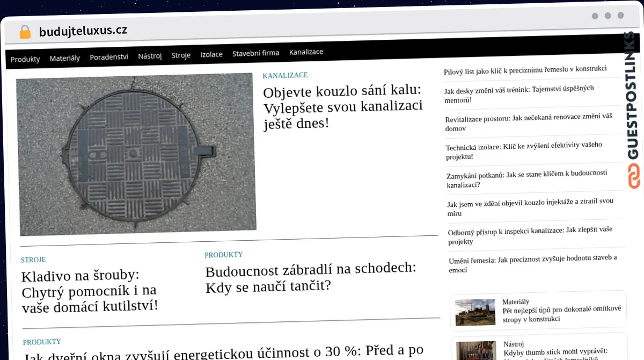Open the Materiály menu item
This screenshot has height=360, width=644.
tap(65, 58)
